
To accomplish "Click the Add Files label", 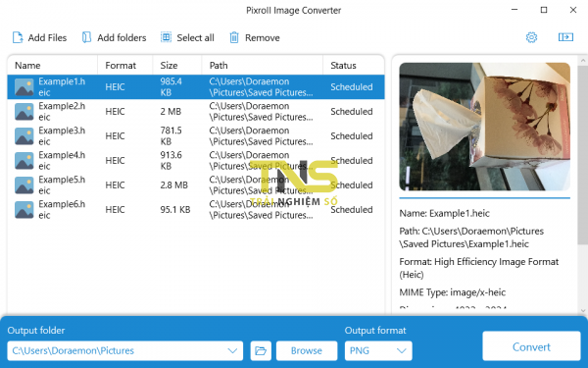I will tap(47, 37).
